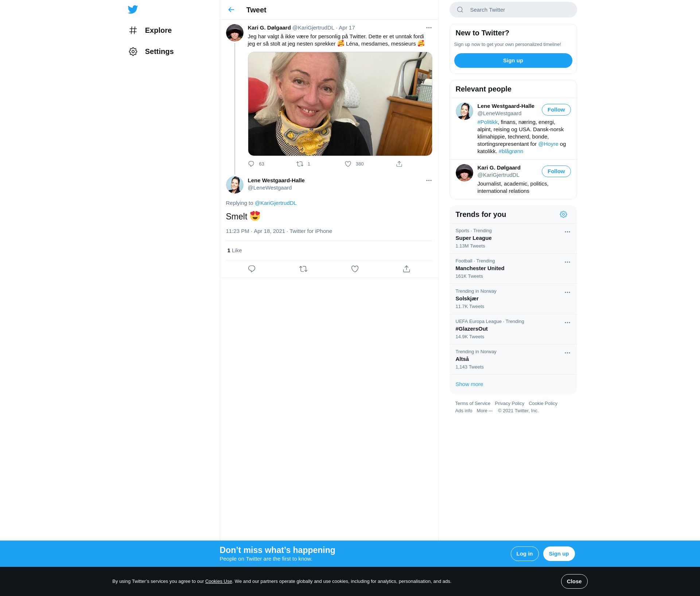
Task: Expand the More footer menu
Action: point(485,411)
